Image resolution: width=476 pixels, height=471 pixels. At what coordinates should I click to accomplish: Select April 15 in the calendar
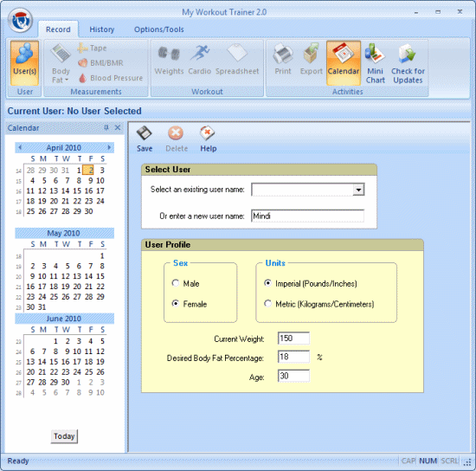pos(77,190)
